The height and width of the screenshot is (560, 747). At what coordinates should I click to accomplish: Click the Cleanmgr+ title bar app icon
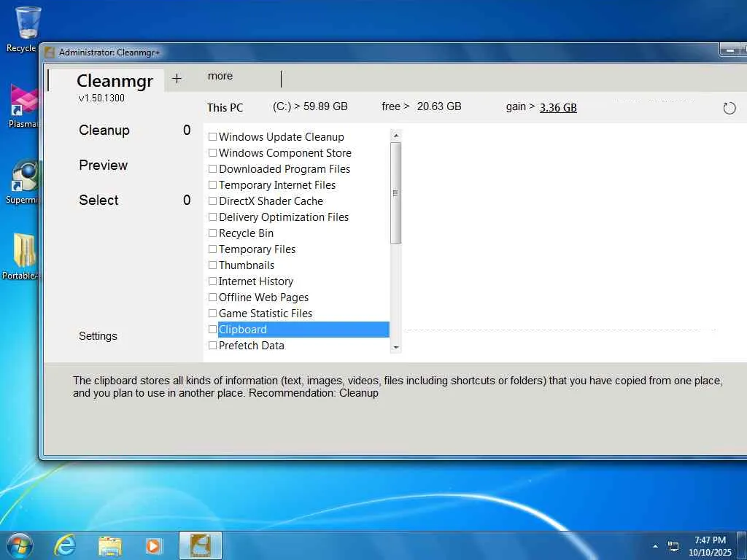click(50, 52)
